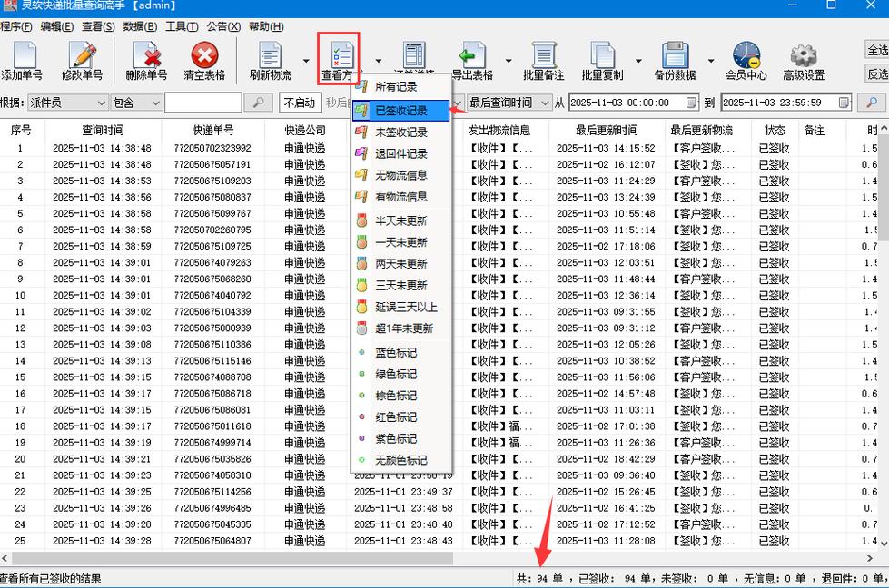
Task: Click the 全选 select-all button
Action: click(x=874, y=52)
